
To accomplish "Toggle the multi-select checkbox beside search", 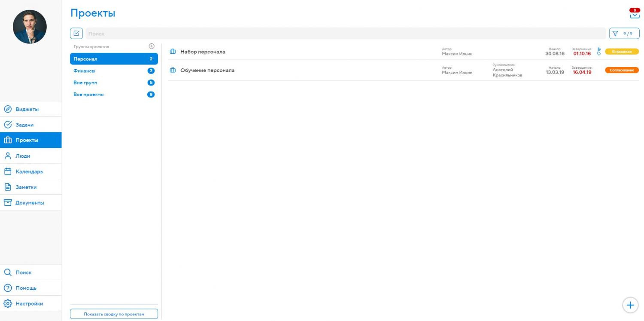I will click(76, 34).
